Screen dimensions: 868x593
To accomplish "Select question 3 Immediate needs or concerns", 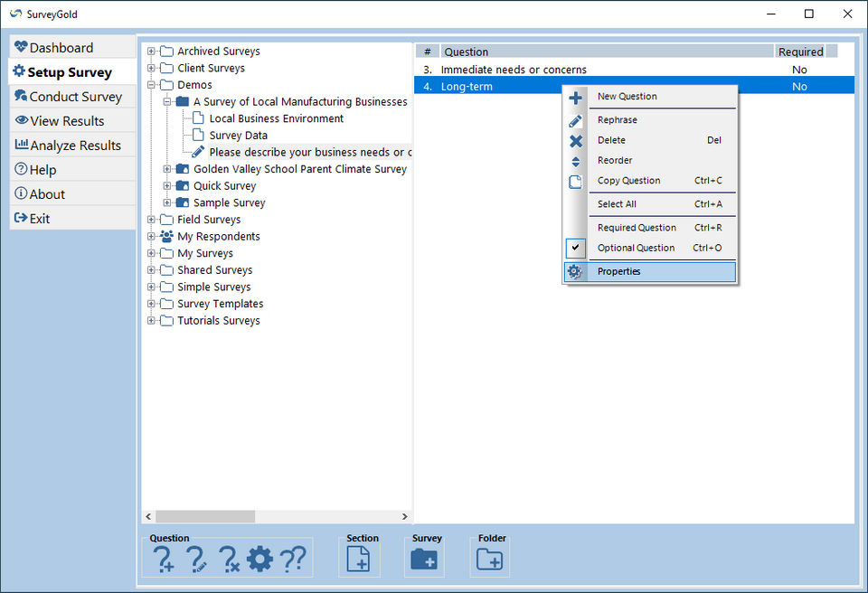I will pyautogui.click(x=635, y=70).
